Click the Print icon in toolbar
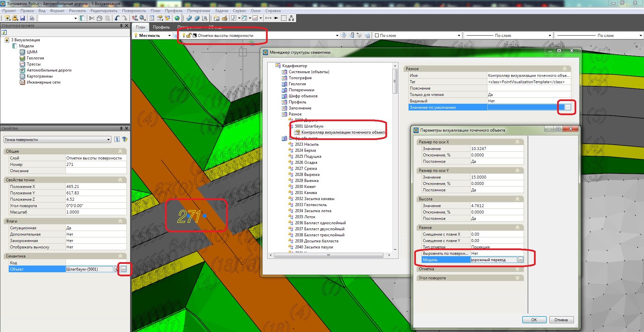 click(x=32, y=18)
